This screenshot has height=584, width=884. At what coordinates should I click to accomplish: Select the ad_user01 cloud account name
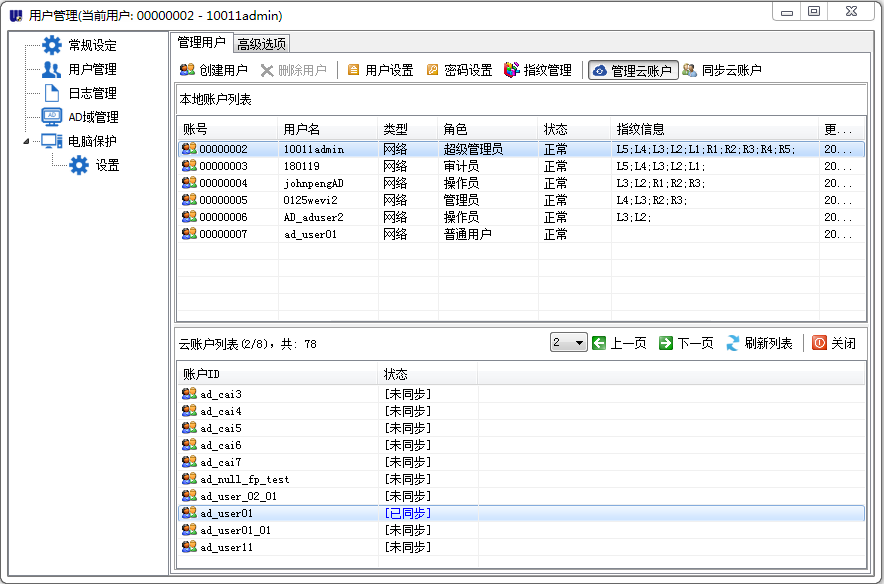point(226,514)
